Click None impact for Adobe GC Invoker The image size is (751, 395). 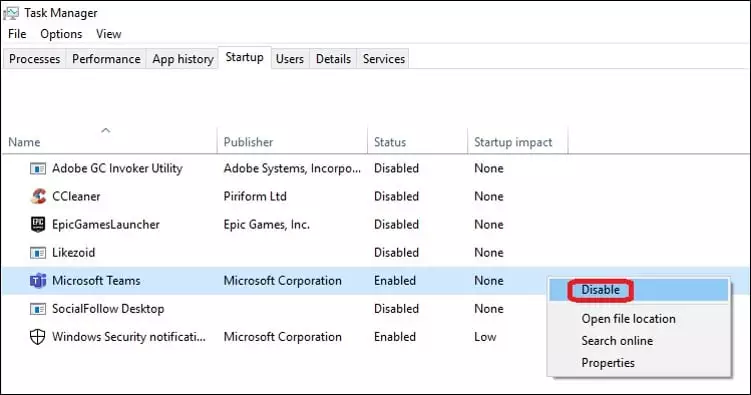pyautogui.click(x=489, y=169)
